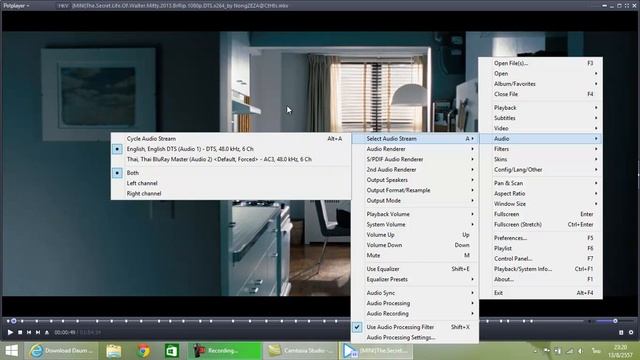Screen dimensions: 640x360
Task: Open Audio Processing Settings...
Action: (415, 338)
